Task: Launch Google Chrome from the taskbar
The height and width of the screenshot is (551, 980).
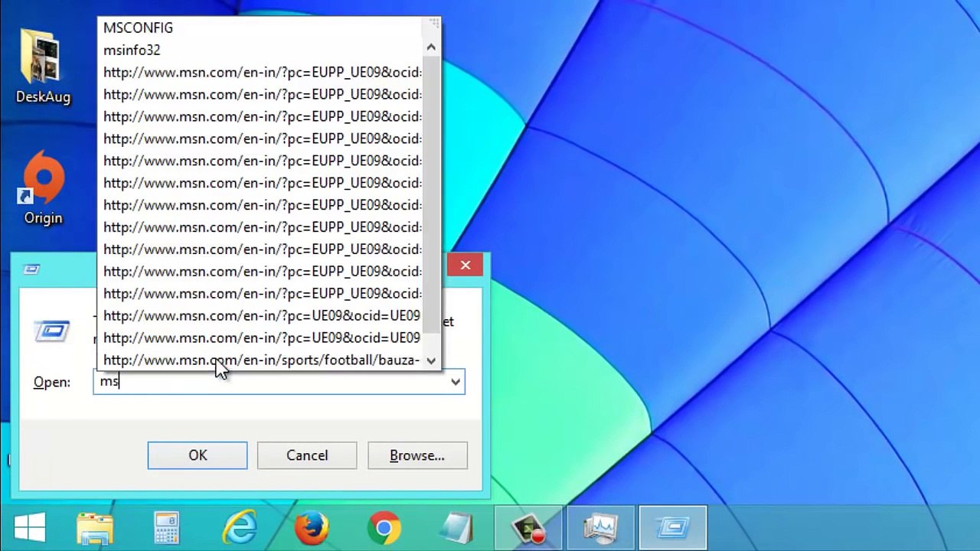Action: (384, 528)
